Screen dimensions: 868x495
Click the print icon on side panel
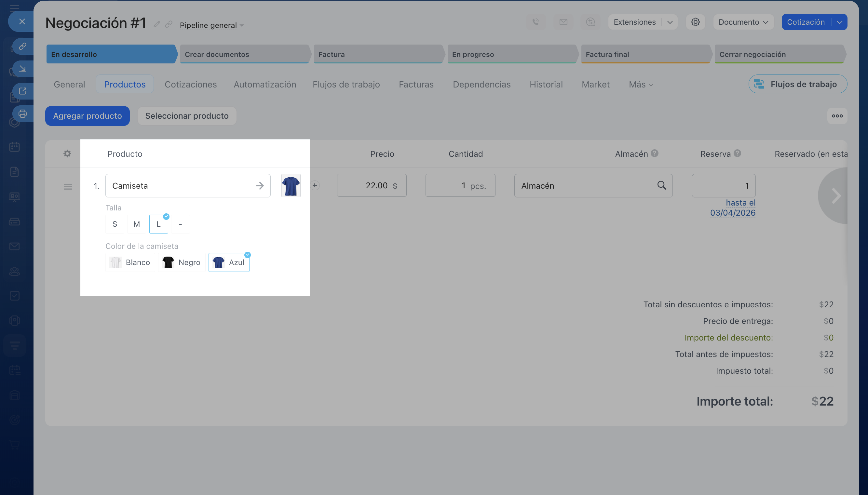(x=22, y=114)
